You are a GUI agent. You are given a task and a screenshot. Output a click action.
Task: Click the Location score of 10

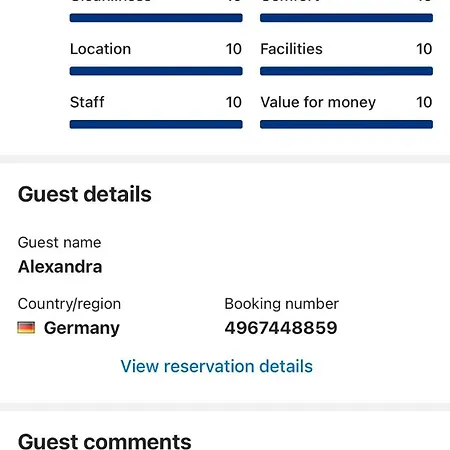click(234, 49)
